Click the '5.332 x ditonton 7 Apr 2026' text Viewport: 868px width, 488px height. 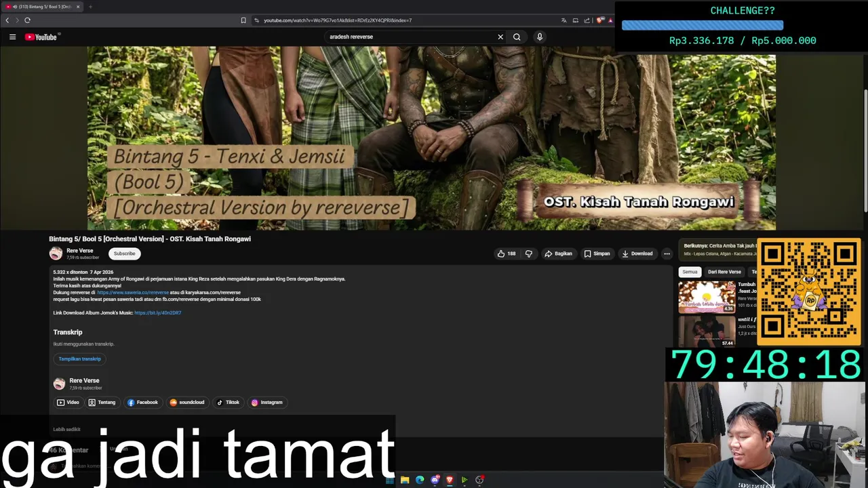click(83, 272)
